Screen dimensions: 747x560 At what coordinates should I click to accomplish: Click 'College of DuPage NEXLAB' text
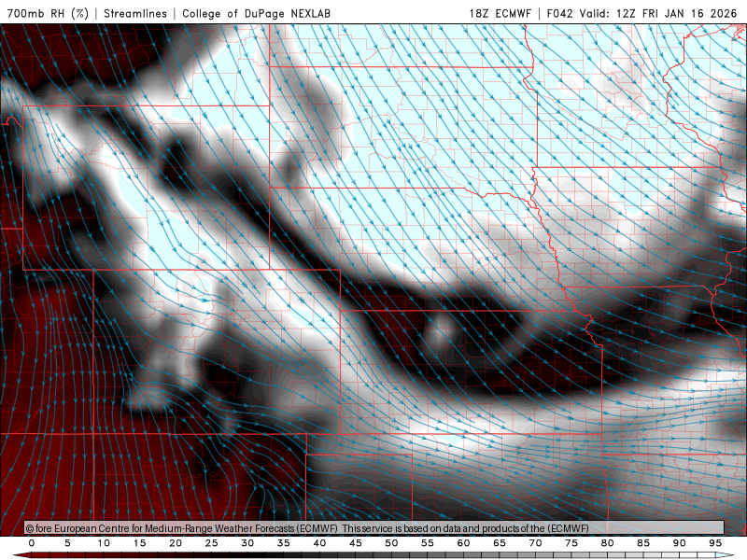[256, 13]
